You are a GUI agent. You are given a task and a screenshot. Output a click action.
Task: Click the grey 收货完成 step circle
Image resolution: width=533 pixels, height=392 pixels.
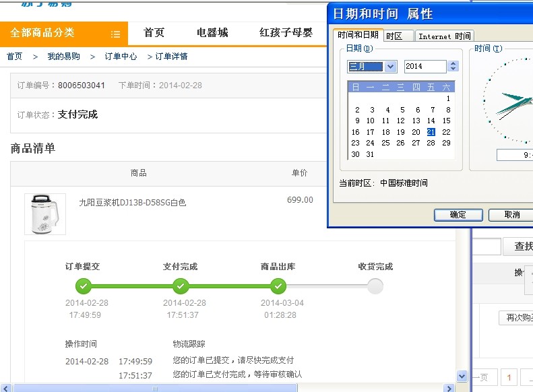pos(375,286)
